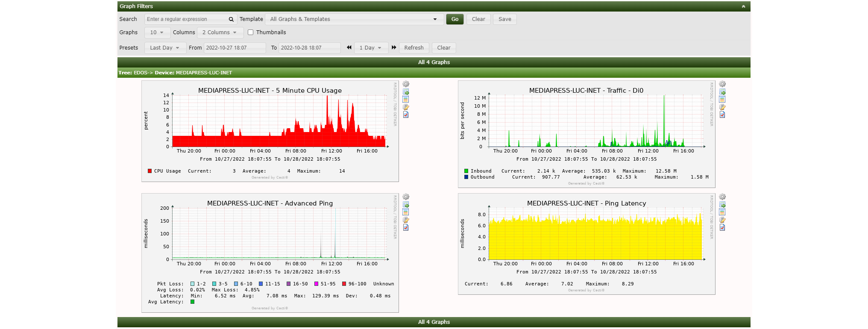Screen dimensions: 868x329
Task: Open time graph view for Ping Latency graph
Action: click(722, 212)
